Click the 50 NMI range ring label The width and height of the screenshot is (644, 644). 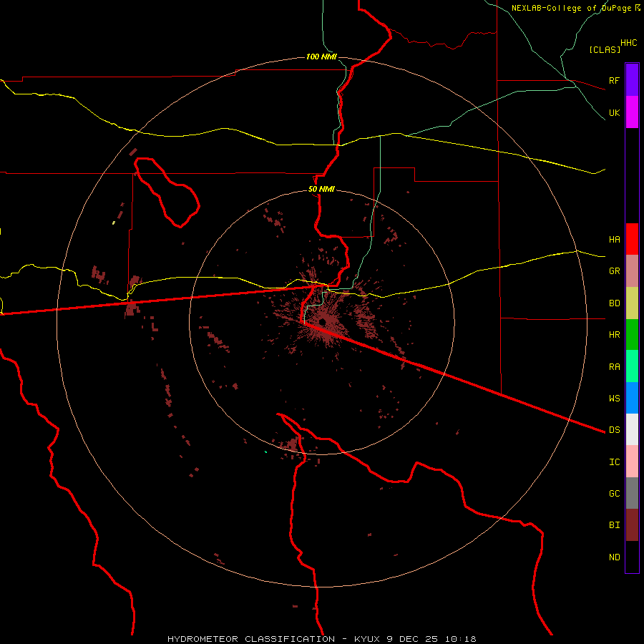[321, 189]
